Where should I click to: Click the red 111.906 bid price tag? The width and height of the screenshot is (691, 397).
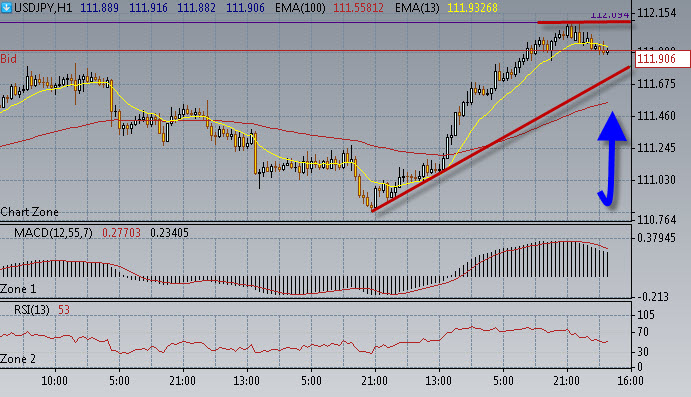point(662,59)
